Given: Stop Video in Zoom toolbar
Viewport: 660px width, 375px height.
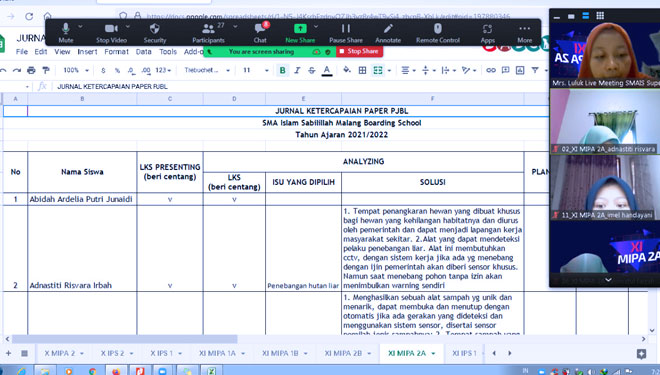Looking at the screenshot, I should tap(111, 33).
